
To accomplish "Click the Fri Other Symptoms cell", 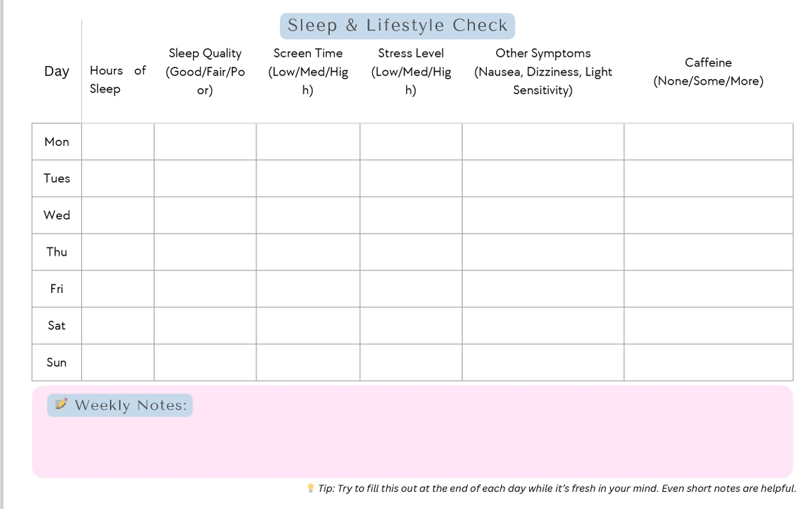I will tap(543, 289).
